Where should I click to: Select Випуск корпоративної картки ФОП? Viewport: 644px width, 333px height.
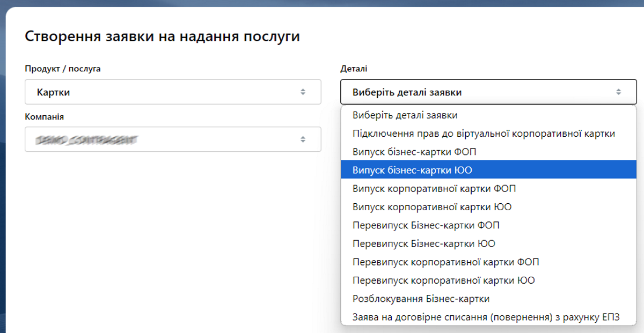[488, 189]
